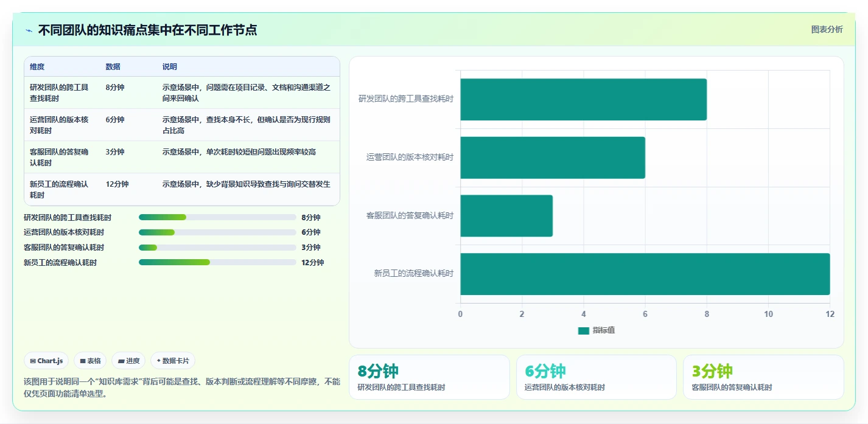The width and height of the screenshot is (868, 424).
Task: Click the chart y-axis label 客服团队的答复确认耗时
Action: [410, 215]
